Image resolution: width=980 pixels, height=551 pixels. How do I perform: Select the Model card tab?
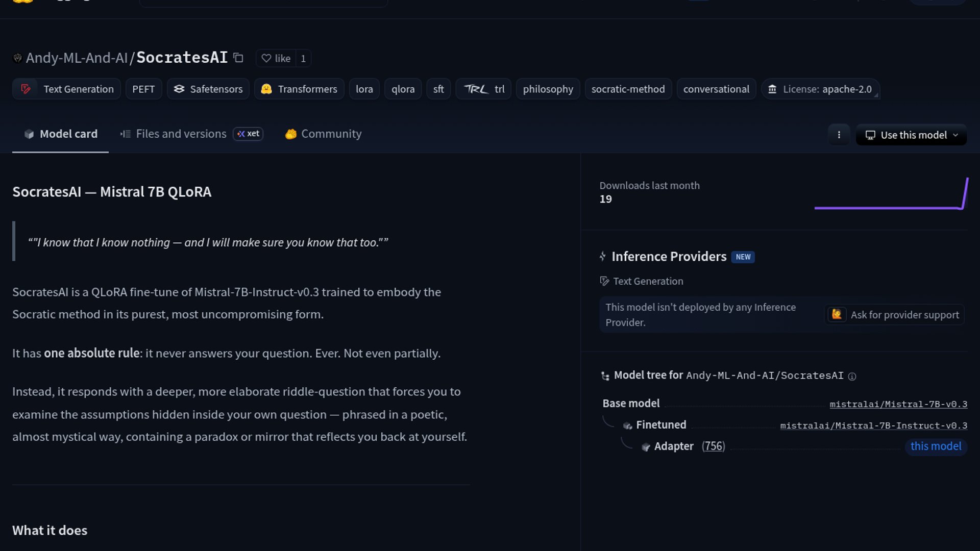(61, 134)
